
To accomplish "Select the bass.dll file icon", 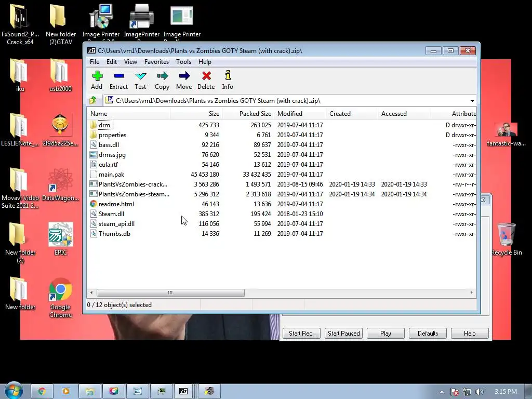I will (x=94, y=145).
